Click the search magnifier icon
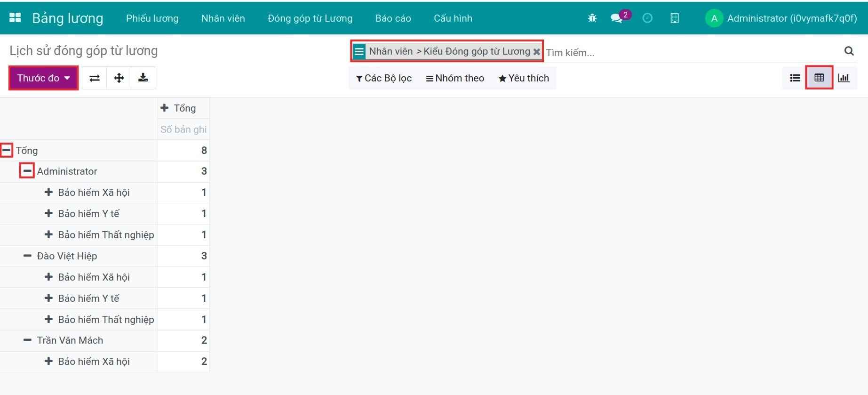This screenshot has width=868, height=395. point(849,51)
